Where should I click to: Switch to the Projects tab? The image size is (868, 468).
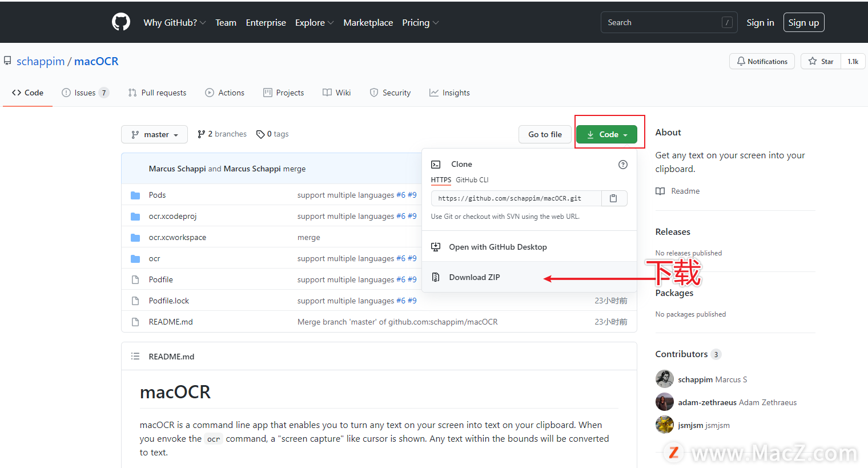284,93
